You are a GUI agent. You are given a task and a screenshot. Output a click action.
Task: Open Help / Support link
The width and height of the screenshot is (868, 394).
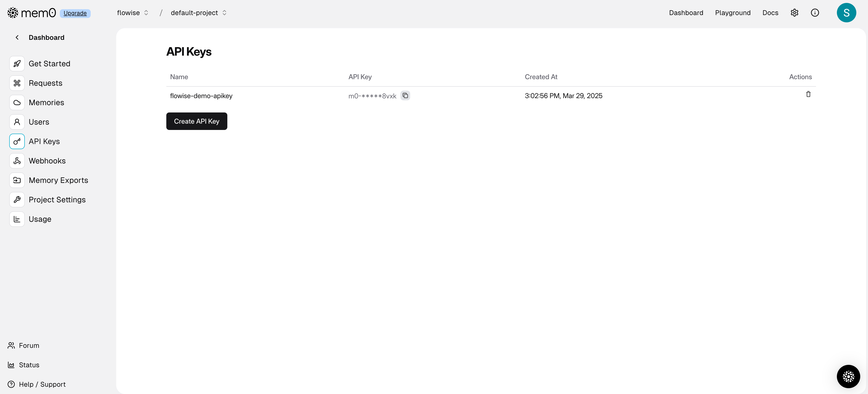(x=42, y=384)
